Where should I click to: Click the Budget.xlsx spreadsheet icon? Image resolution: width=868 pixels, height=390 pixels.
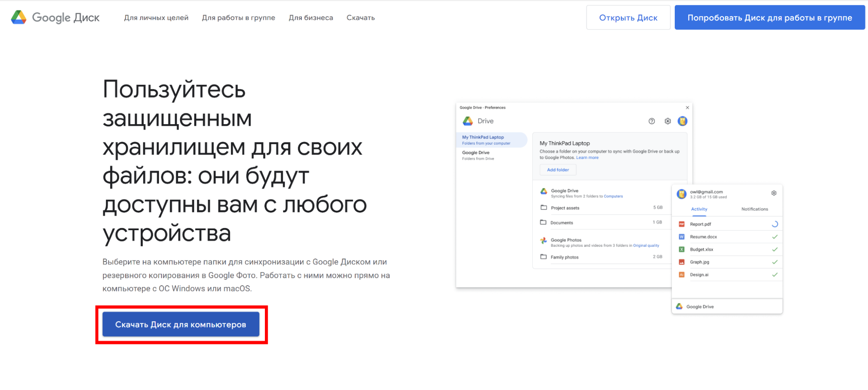coord(682,249)
